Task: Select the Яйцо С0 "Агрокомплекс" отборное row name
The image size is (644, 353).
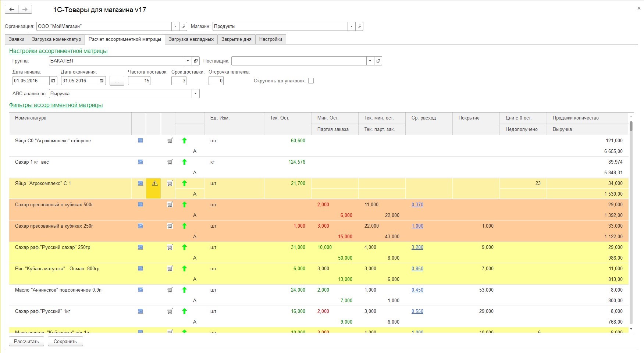Action: coord(53,140)
